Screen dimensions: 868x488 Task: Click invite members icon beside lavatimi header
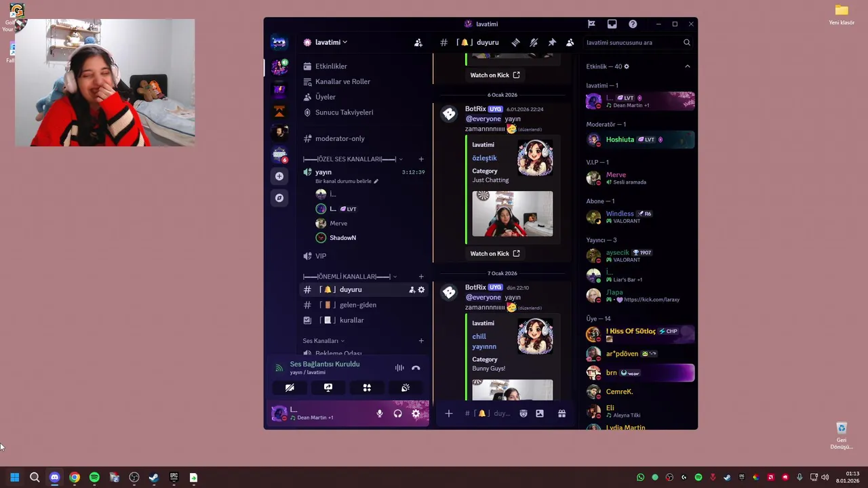coord(418,42)
